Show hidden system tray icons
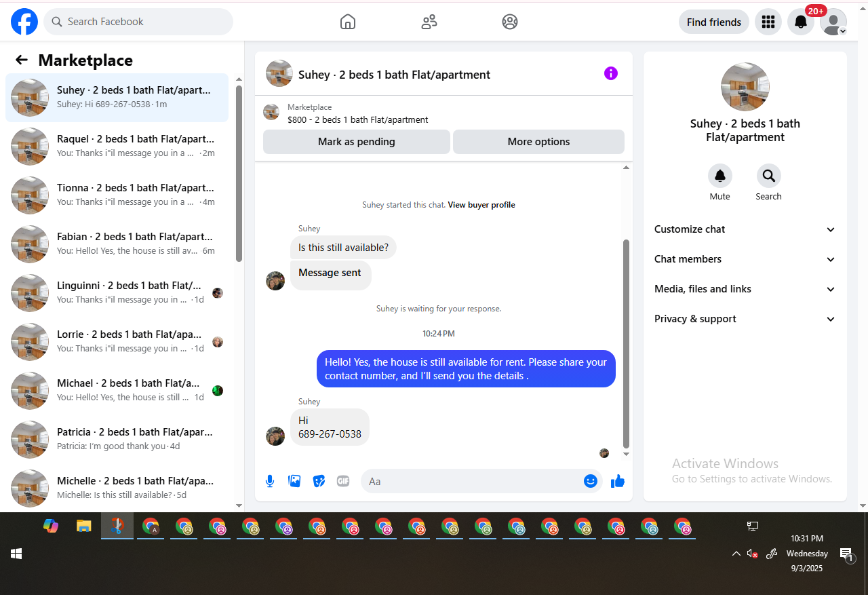 tap(736, 554)
